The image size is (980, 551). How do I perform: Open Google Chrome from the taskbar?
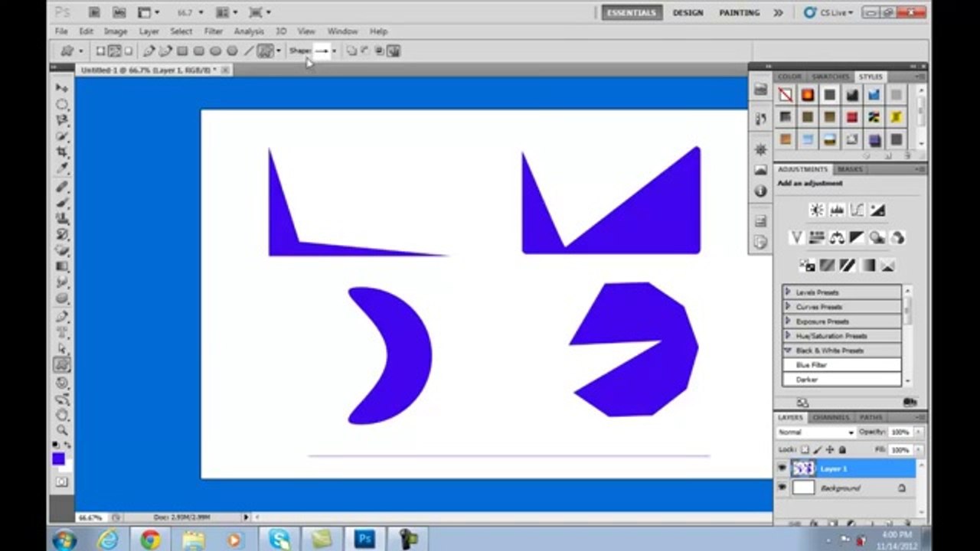click(150, 540)
